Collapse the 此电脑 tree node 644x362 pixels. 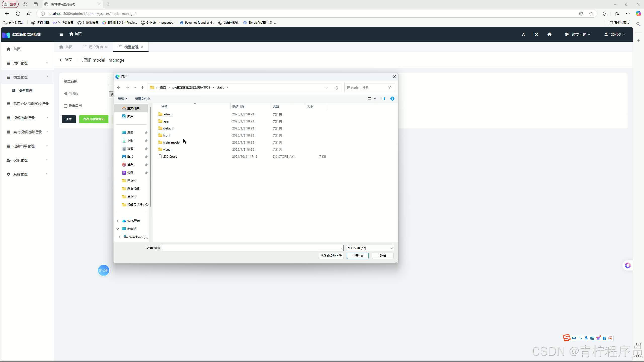coord(117,229)
